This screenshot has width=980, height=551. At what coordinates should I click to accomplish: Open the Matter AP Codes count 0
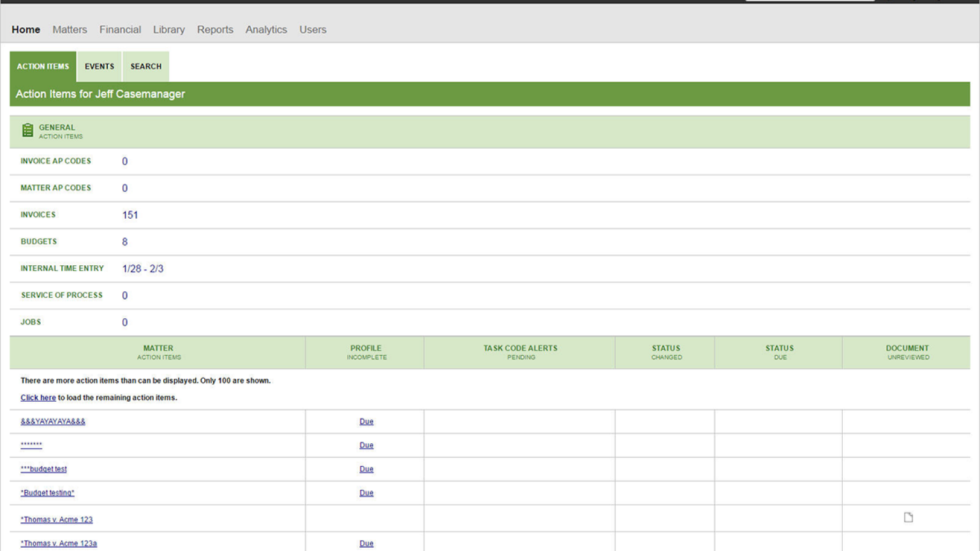124,188
